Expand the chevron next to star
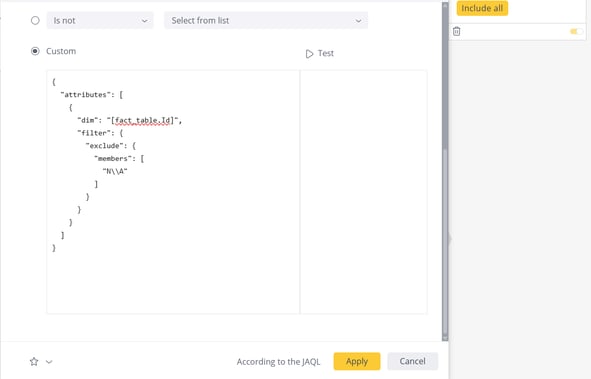591x379 pixels. coord(49,362)
